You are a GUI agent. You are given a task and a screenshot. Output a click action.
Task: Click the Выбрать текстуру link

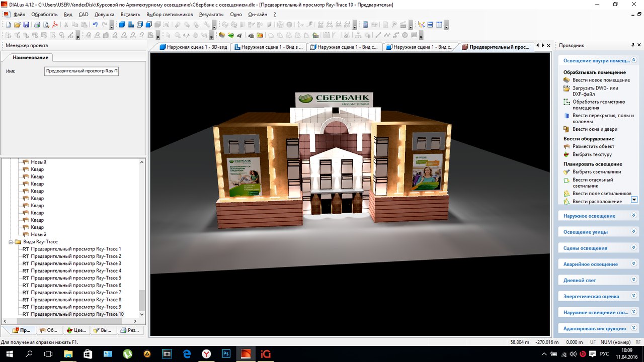592,154
